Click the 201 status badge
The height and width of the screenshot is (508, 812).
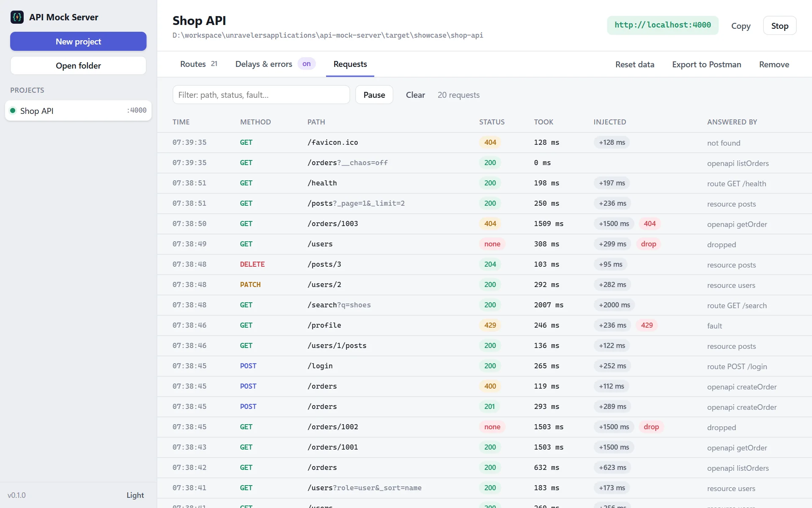point(490,406)
